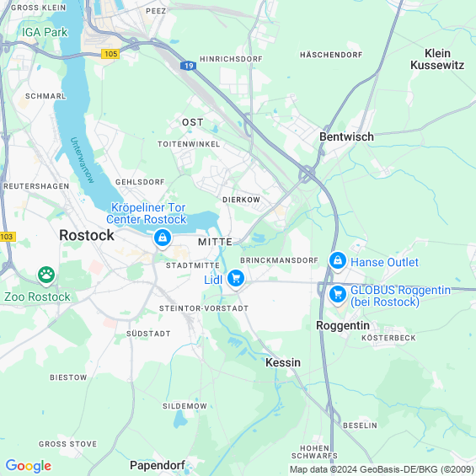Image resolution: width=476 pixels, height=476 pixels.
Task: Select the Rostock city label
Action: [x=87, y=235]
